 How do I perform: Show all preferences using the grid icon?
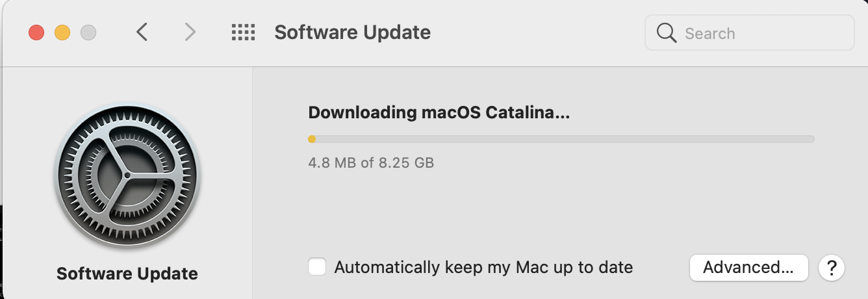243,32
